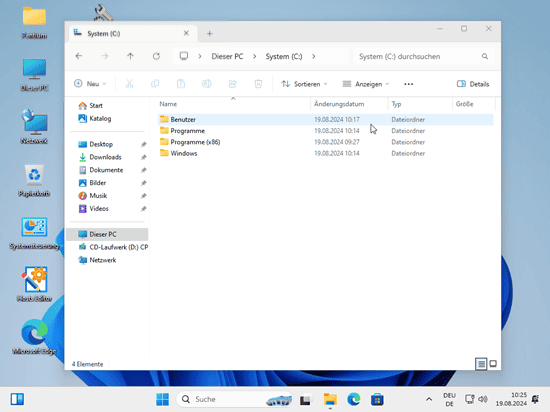Image resolution: width=550 pixels, height=412 pixels.
Task: Go back with the left arrow button
Action: (x=79, y=56)
